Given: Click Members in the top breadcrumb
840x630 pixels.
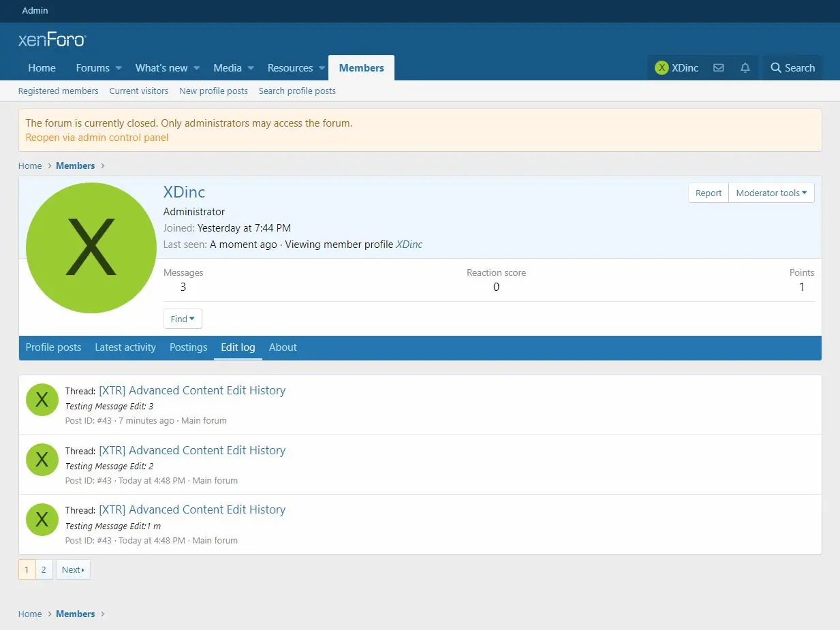Looking at the screenshot, I should tap(75, 166).
